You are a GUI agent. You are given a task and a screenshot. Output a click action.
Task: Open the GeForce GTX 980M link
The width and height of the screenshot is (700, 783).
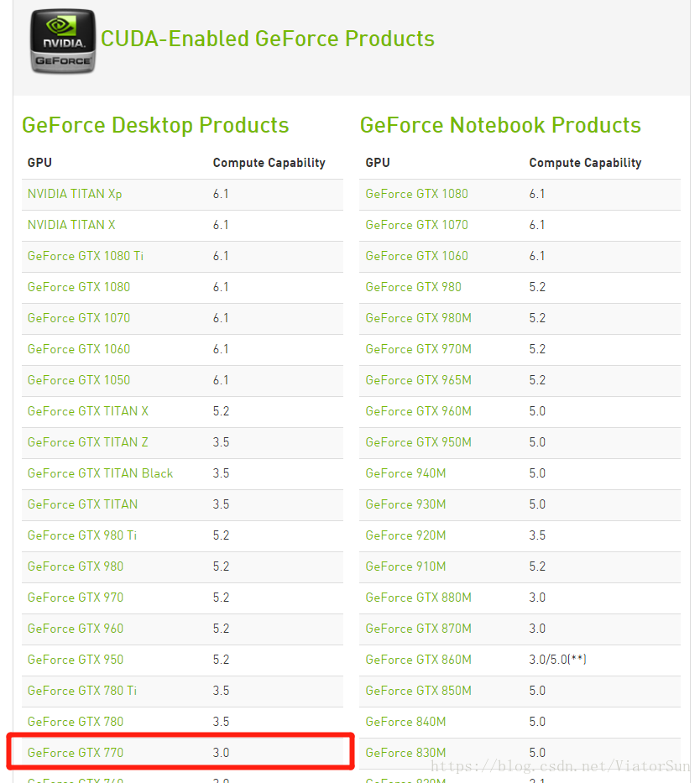coord(418,317)
